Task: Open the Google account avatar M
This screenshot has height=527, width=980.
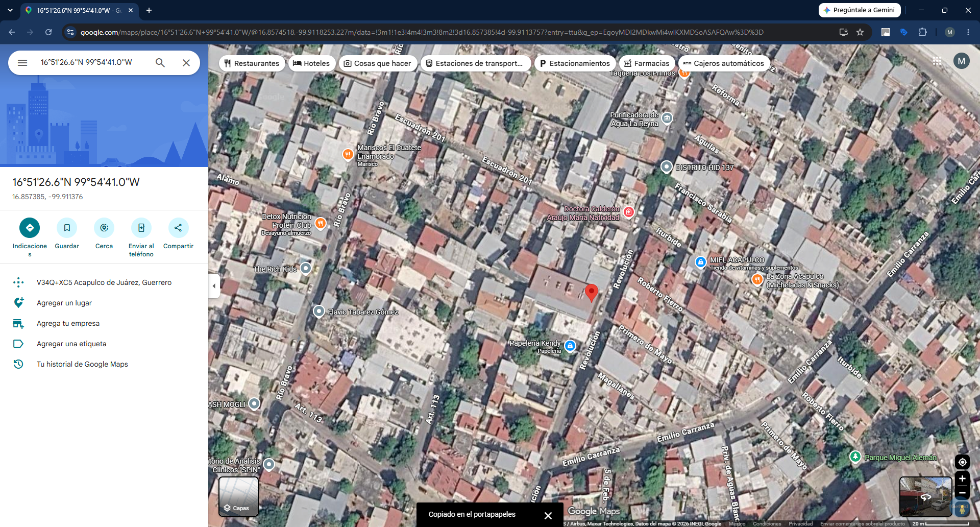Action: (x=962, y=61)
